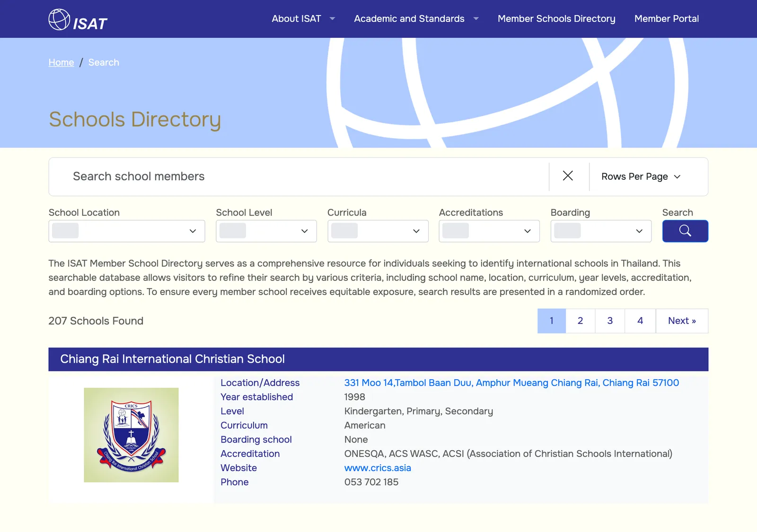The image size is (757, 532).
Task: Open Chiang Rai International Christian School heading
Action: 172,359
